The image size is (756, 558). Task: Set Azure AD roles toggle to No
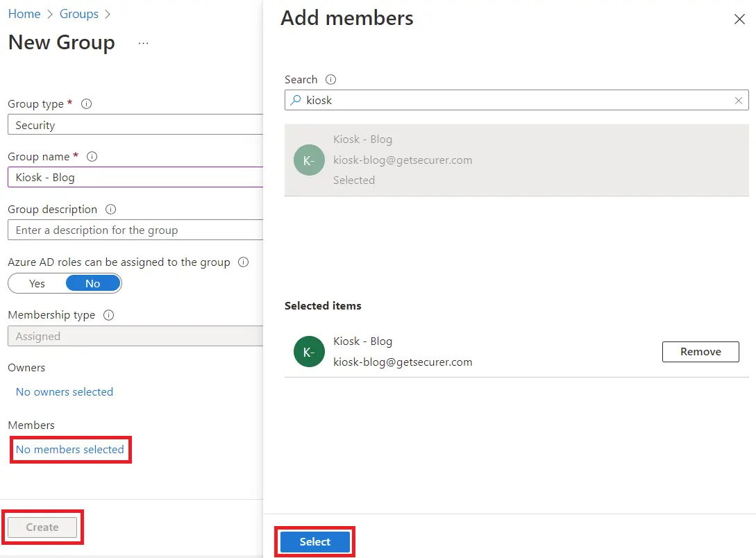[x=93, y=283]
